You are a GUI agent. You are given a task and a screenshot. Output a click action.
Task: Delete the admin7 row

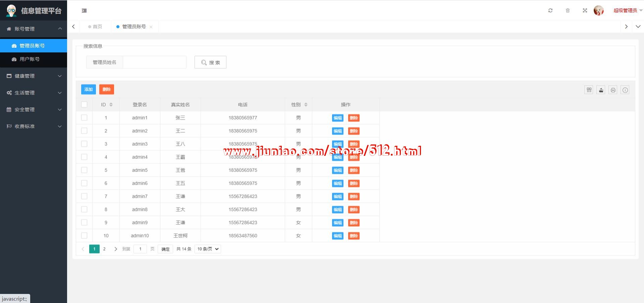tap(354, 197)
